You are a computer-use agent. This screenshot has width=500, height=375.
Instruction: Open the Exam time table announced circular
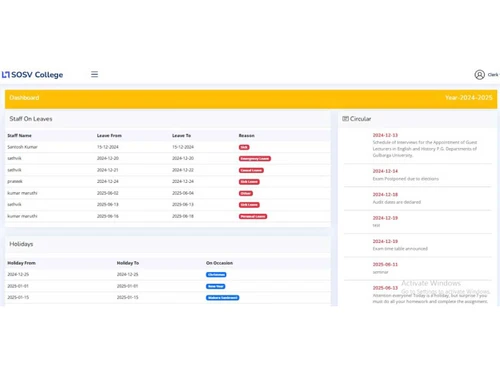point(400,249)
